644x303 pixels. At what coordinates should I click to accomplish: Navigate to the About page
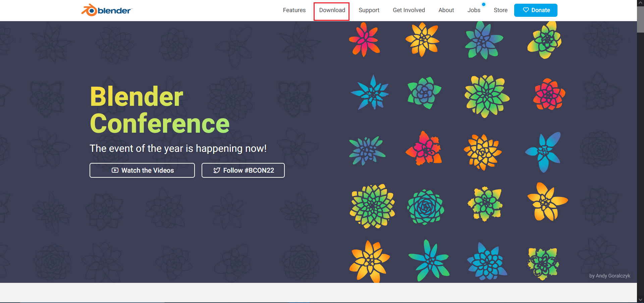pyautogui.click(x=446, y=10)
